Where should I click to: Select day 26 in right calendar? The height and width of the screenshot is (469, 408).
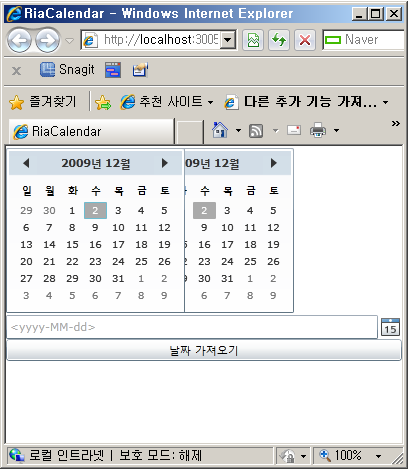273,262
